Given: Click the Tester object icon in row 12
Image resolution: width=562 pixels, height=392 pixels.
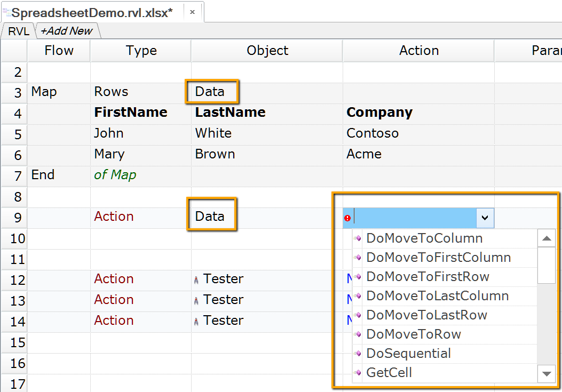Looking at the screenshot, I should pyautogui.click(x=196, y=279).
